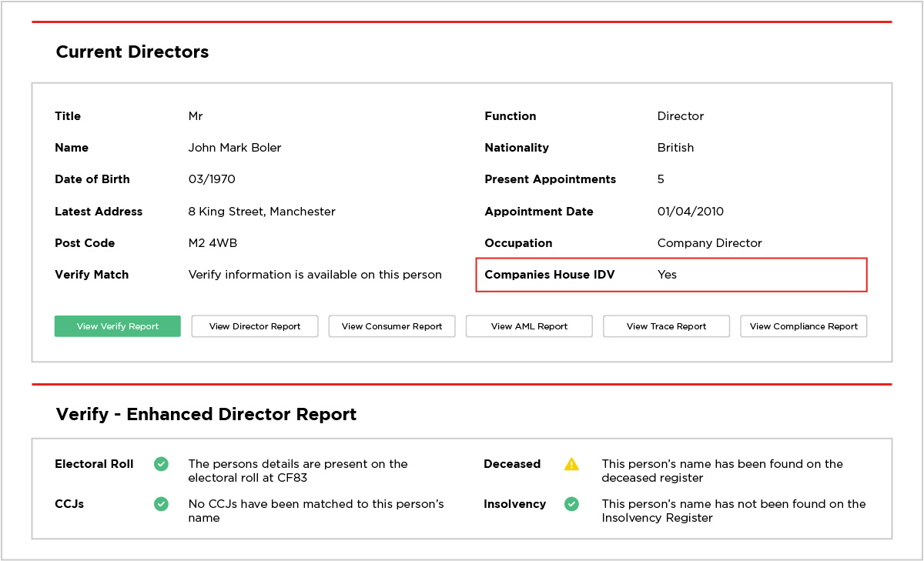The image size is (924, 561).
Task: Click the Verify - Enhanced Director Report heading
Action: (206, 414)
